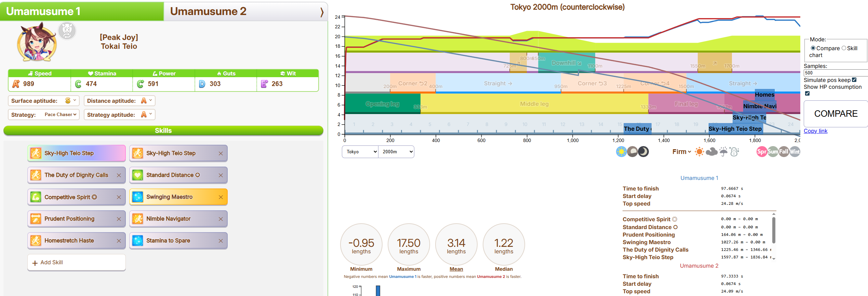Remove Competitive Spirit skill
The image size is (868, 296).
[x=119, y=197]
